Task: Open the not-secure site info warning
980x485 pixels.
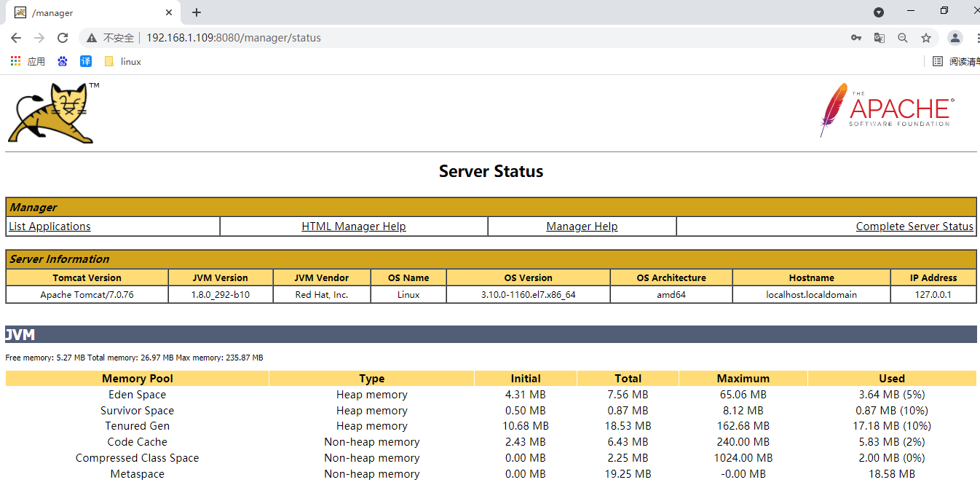Action: [111, 38]
